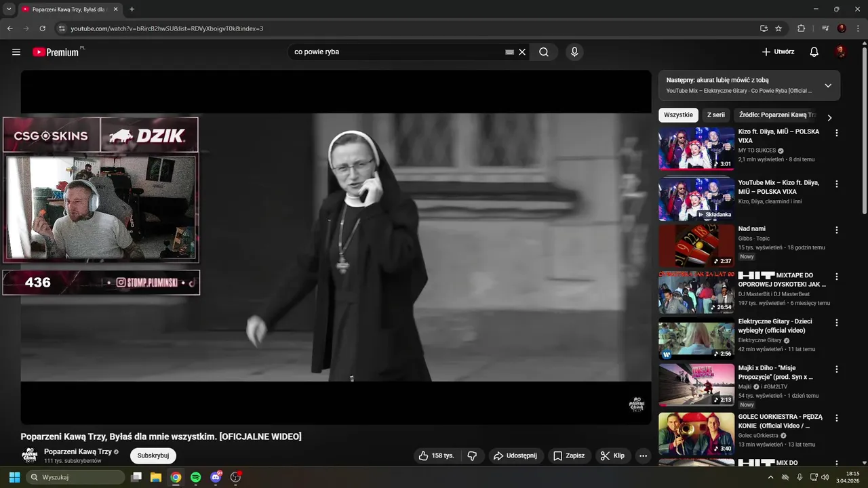Bookmark this page with the star
This screenshot has width=868, height=488.
(x=778, y=28)
